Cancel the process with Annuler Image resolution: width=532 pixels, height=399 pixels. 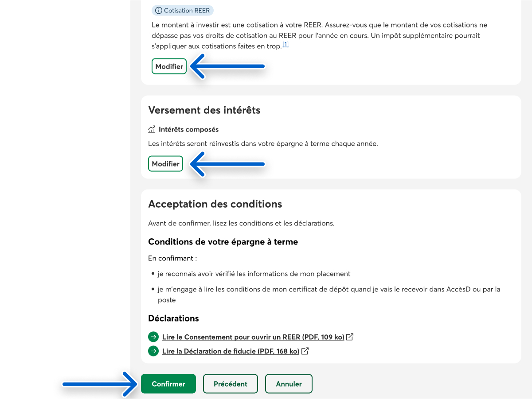[289, 384]
